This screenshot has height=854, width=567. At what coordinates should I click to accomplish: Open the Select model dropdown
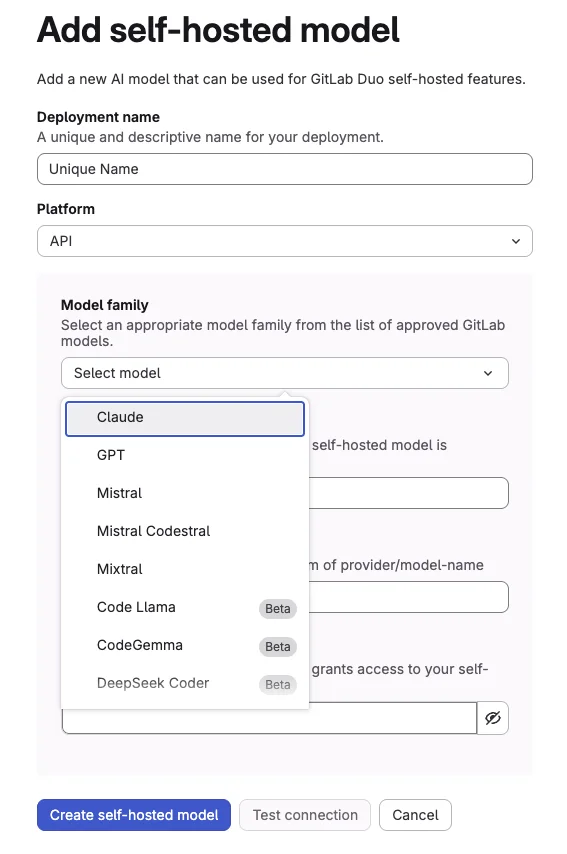click(x=284, y=373)
